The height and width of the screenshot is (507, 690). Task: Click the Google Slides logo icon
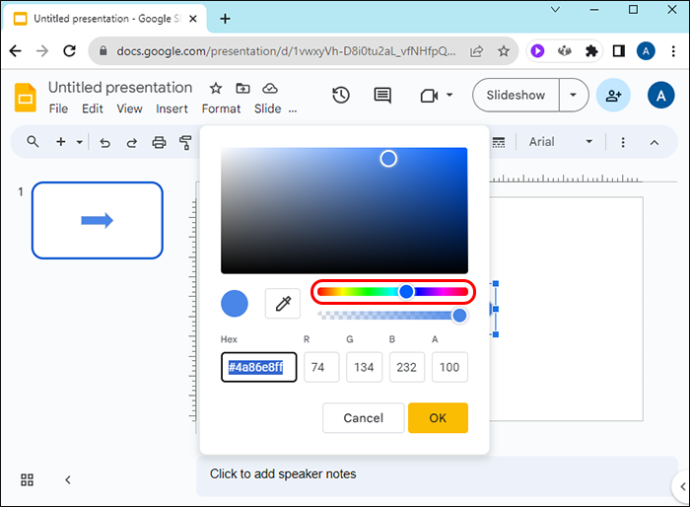click(x=25, y=97)
